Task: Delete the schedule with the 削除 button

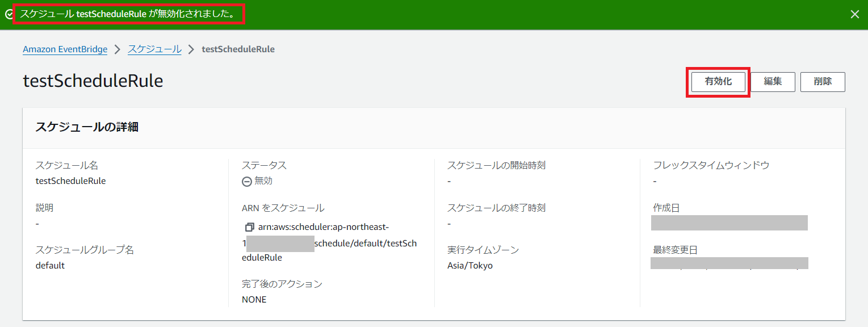Action: [x=823, y=82]
